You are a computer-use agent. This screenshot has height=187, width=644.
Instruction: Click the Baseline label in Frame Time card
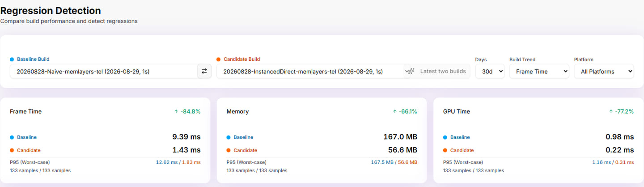27,137
